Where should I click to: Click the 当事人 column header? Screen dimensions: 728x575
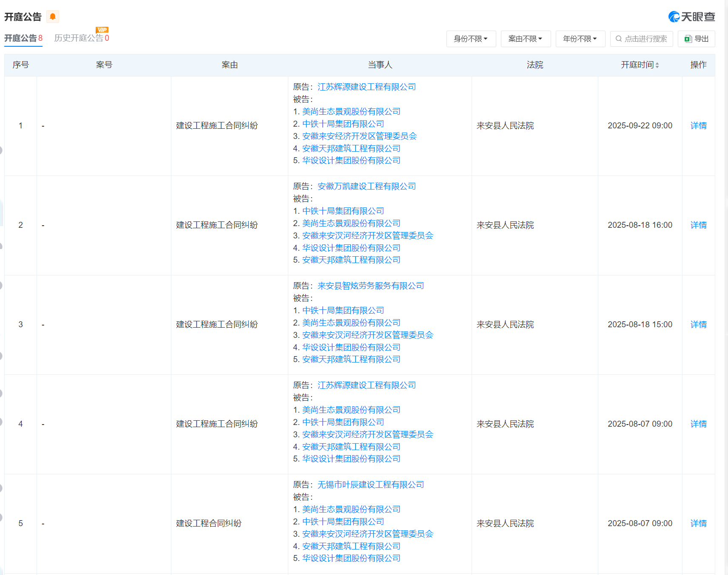pyautogui.click(x=380, y=65)
